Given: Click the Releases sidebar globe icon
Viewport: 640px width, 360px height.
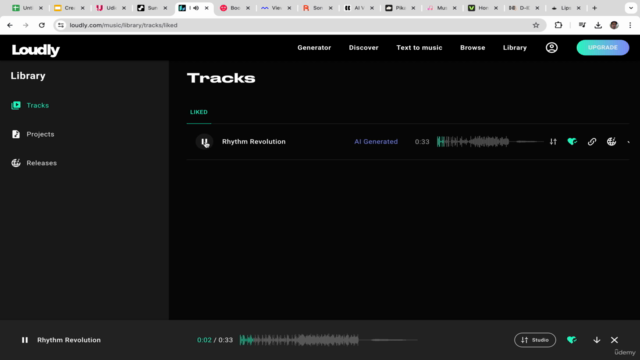Looking at the screenshot, I should [16, 163].
